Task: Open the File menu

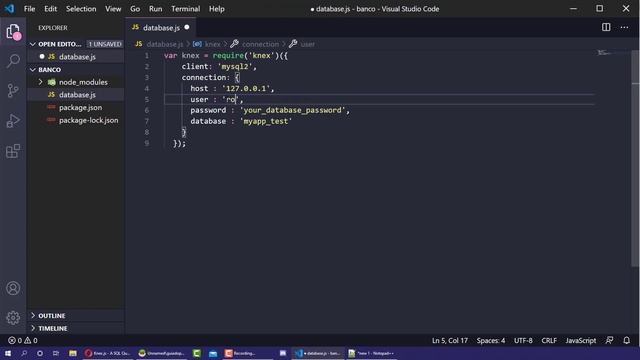Action: [29, 9]
